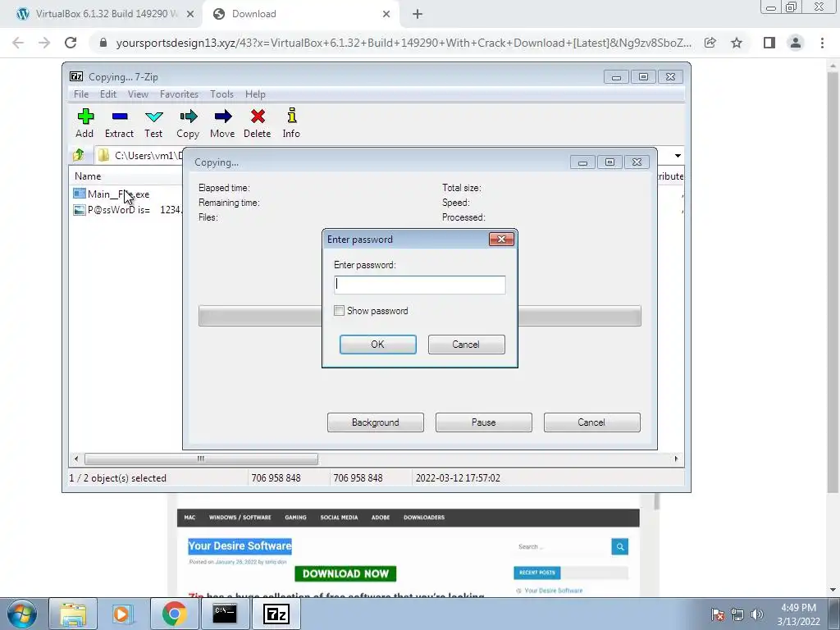The image size is (840, 630).
Task: Toggle the browser side panel icon
Action: (769, 43)
